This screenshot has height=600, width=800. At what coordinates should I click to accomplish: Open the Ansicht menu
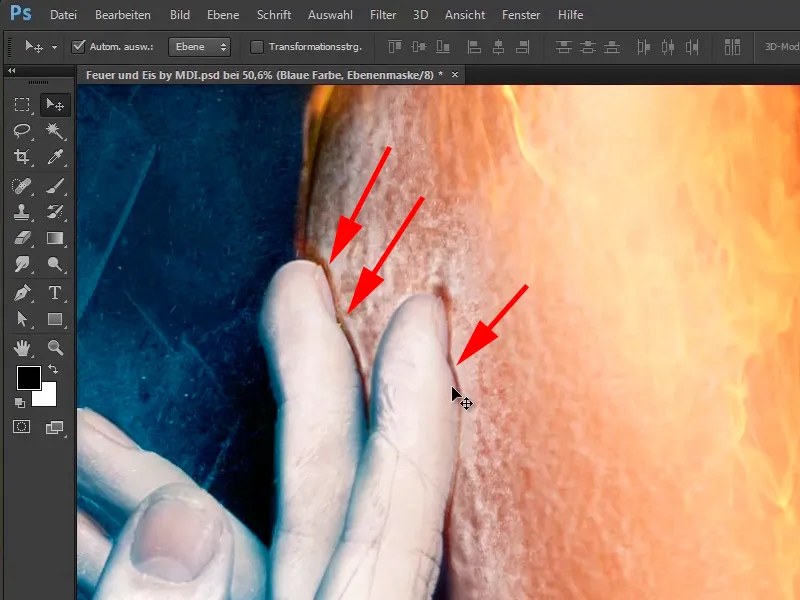coord(465,15)
